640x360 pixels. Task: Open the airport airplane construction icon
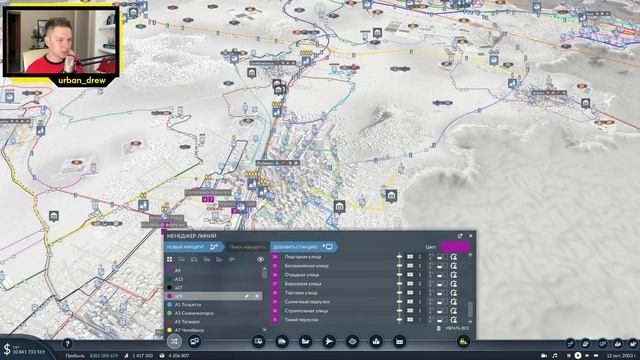click(329, 341)
